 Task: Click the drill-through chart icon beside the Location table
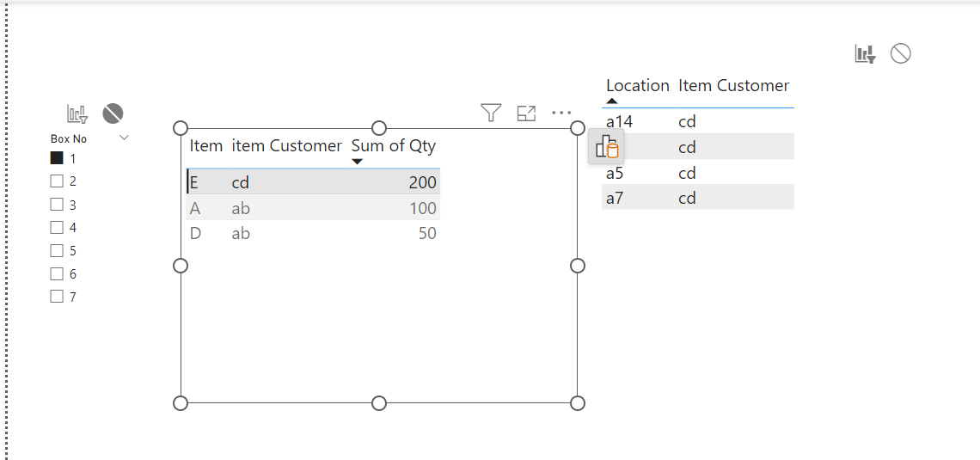pos(606,147)
